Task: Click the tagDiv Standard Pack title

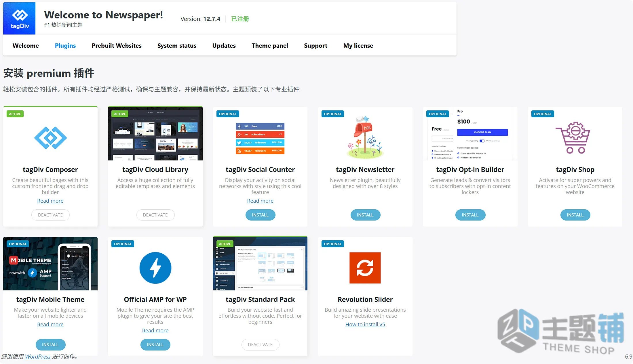Action: tap(260, 299)
